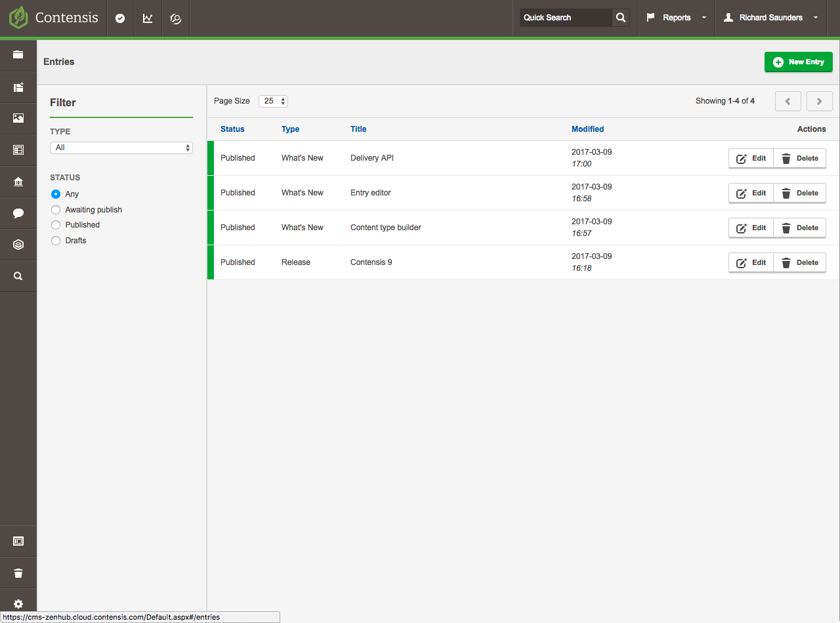Edit the Content type builder entry
This screenshot has width=840, height=623.
[x=751, y=228]
